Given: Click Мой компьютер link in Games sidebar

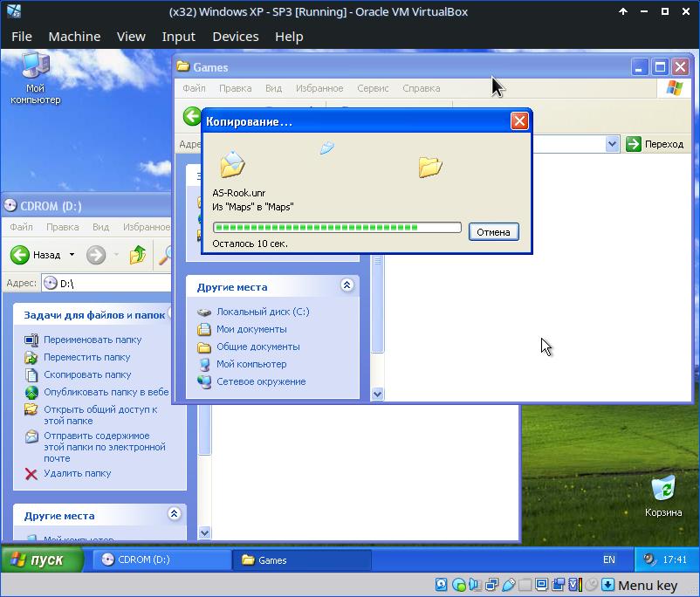Looking at the screenshot, I should (x=251, y=364).
